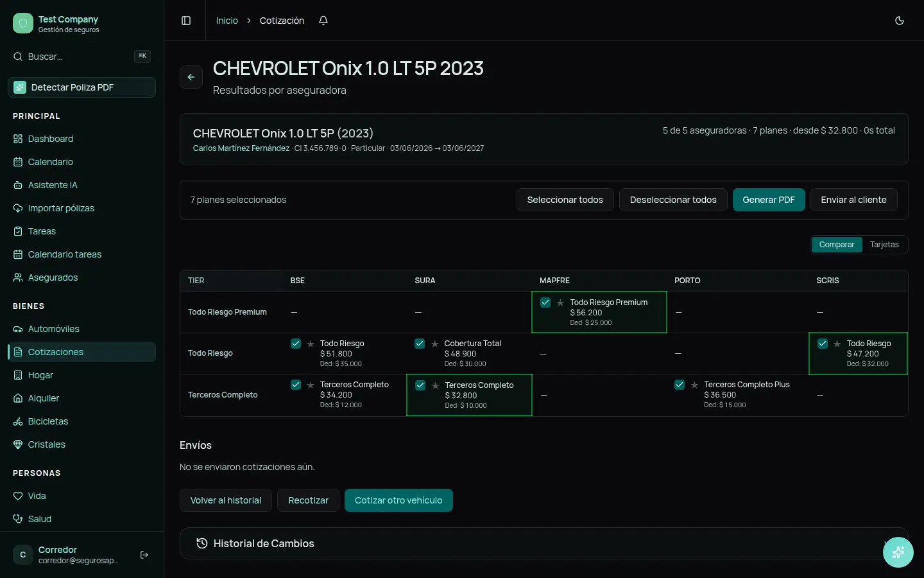This screenshot has width=924, height=578.
Task: Star the BSE Terceros Completo plan
Action: pos(311,385)
